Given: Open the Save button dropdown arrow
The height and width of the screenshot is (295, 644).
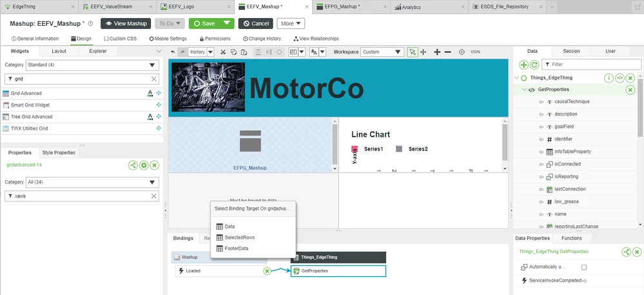Looking at the screenshot, I should [227, 23].
